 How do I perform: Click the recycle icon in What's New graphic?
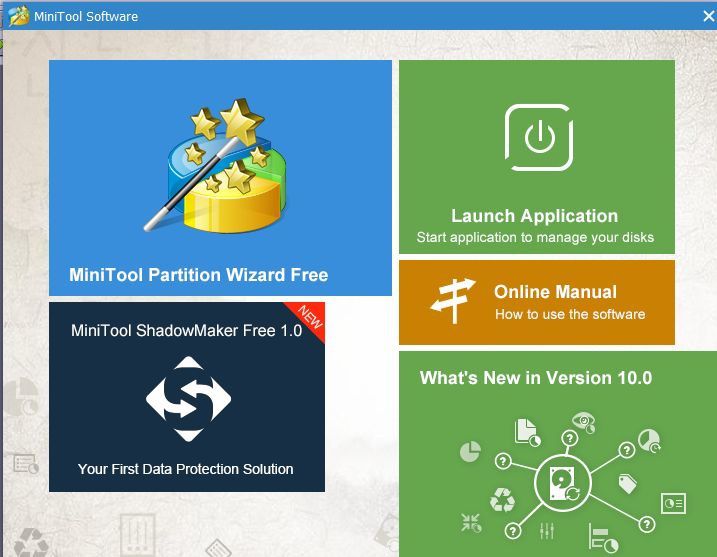(502, 499)
